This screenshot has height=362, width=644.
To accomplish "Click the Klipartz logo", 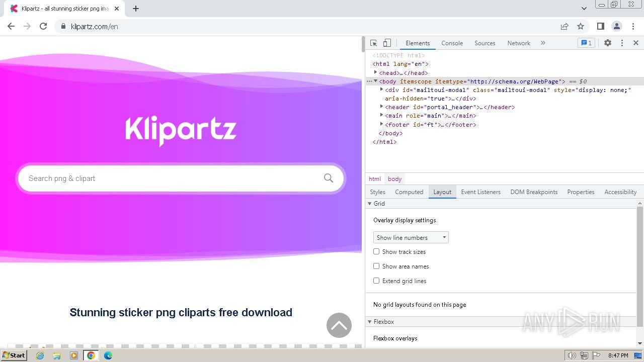I will (181, 130).
